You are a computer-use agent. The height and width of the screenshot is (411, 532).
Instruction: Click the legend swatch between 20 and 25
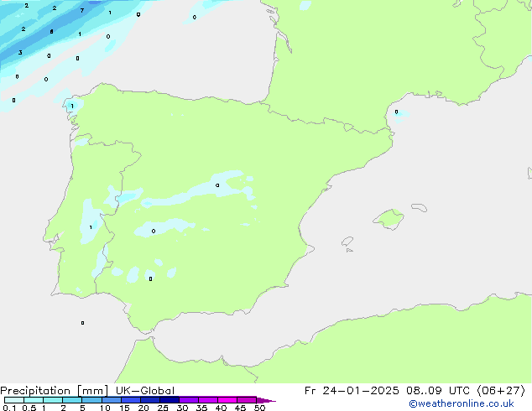(x=150, y=400)
